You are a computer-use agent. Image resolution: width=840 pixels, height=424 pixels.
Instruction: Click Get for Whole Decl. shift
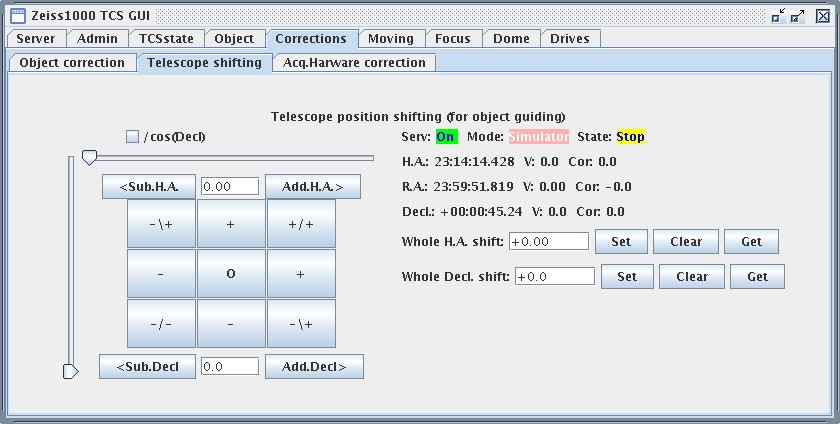pyautogui.click(x=758, y=277)
